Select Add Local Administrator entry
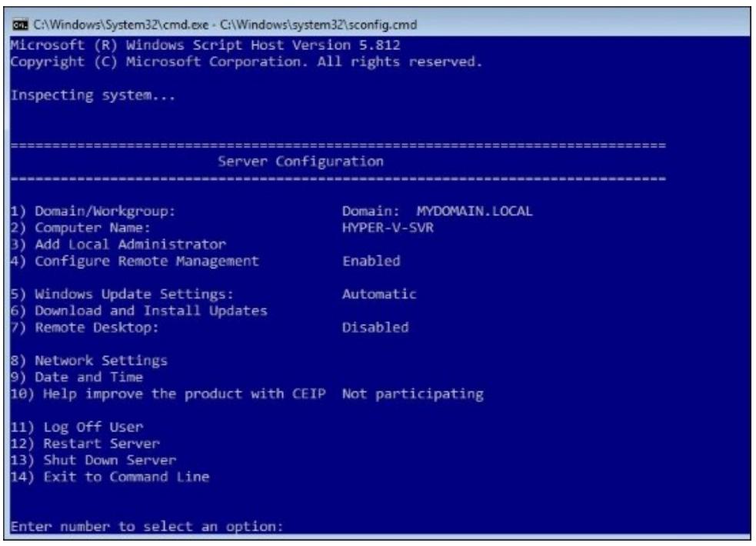 click(x=118, y=245)
